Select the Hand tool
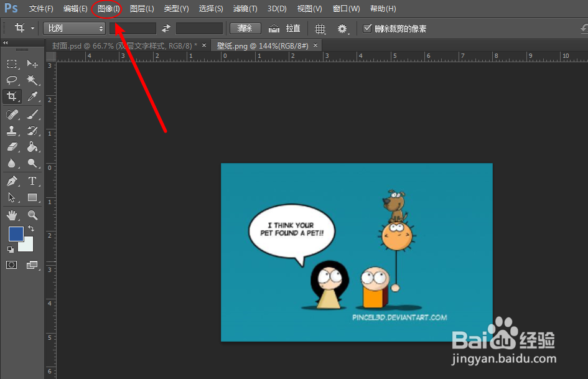 pos(12,215)
